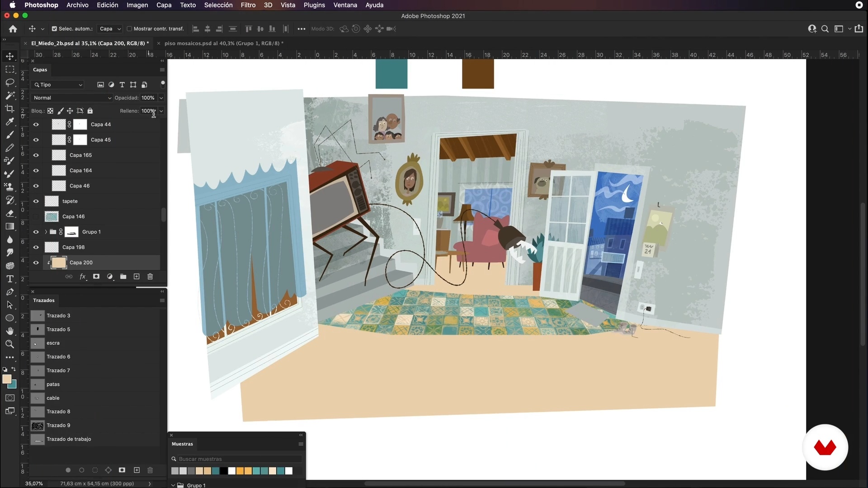Viewport: 868px width, 488px height.
Task: Open the Capa menu
Action: [x=164, y=5]
